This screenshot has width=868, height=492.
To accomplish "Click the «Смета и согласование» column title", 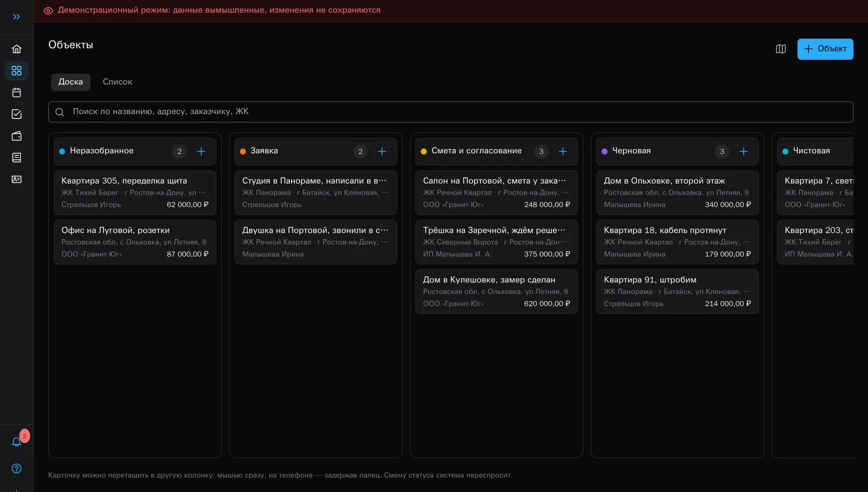I will (476, 151).
